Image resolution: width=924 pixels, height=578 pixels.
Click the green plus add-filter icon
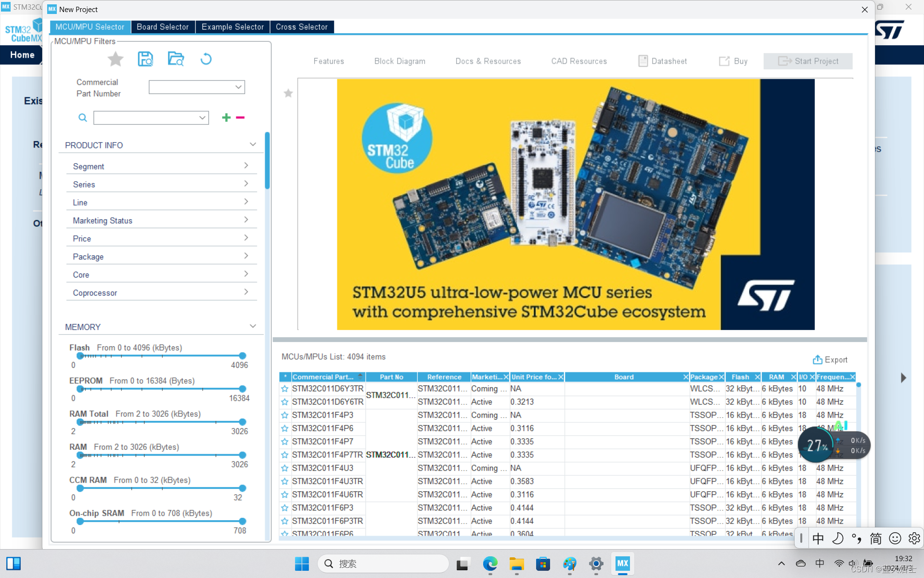226,118
